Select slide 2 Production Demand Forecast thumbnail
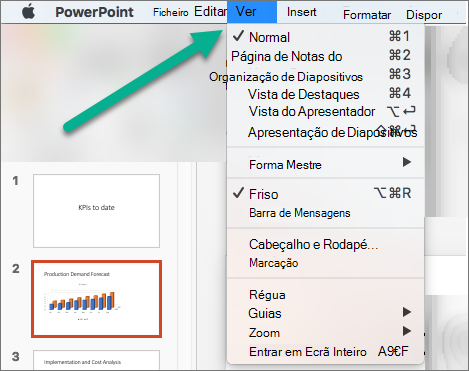The height and width of the screenshot is (371, 469). (96, 299)
